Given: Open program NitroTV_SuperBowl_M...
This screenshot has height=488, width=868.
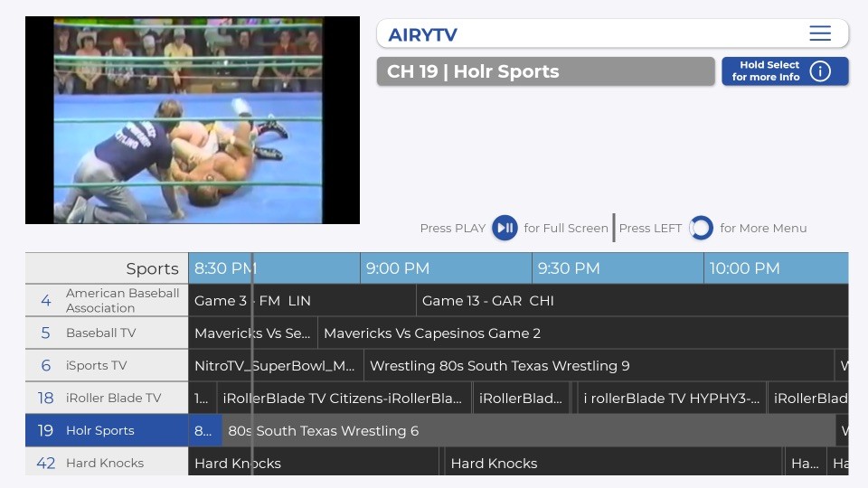Looking at the screenshot, I should coord(276,365).
